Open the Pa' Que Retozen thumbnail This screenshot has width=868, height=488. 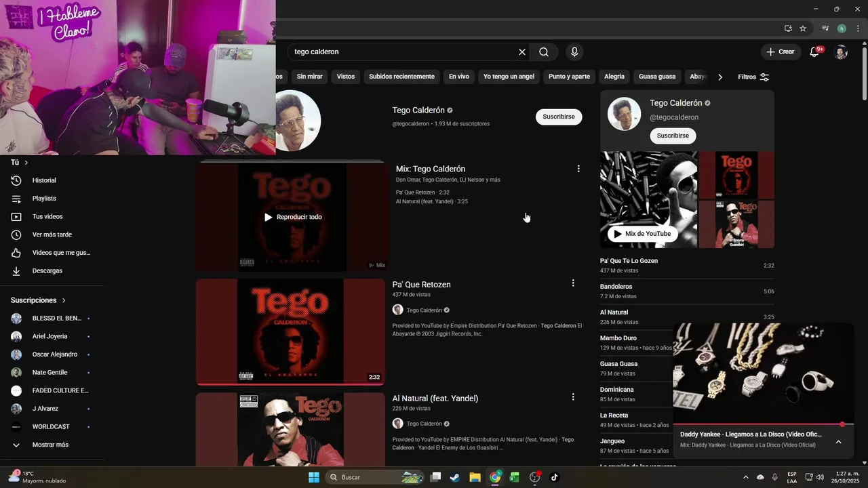290,332
